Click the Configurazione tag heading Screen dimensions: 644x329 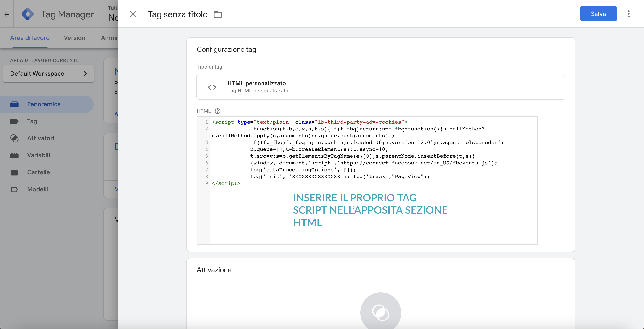[226, 49]
